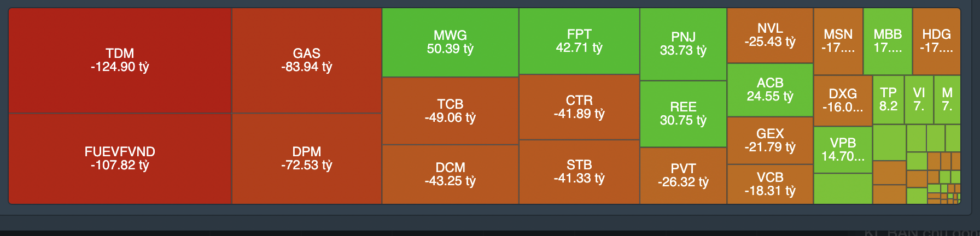Open the VCB tile
The image size is (980, 236).
[x=770, y=184]
